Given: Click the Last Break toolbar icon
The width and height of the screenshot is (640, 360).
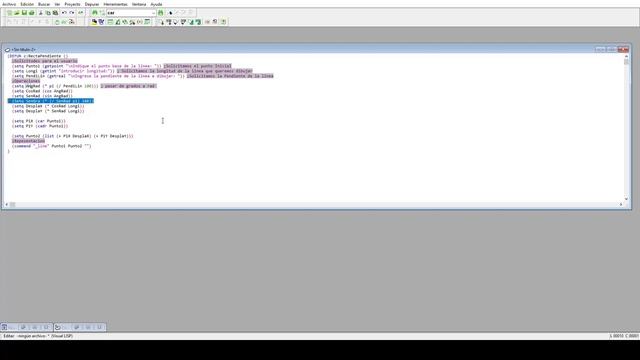Looking at the screenshot, I should click(x=72, y=22).
